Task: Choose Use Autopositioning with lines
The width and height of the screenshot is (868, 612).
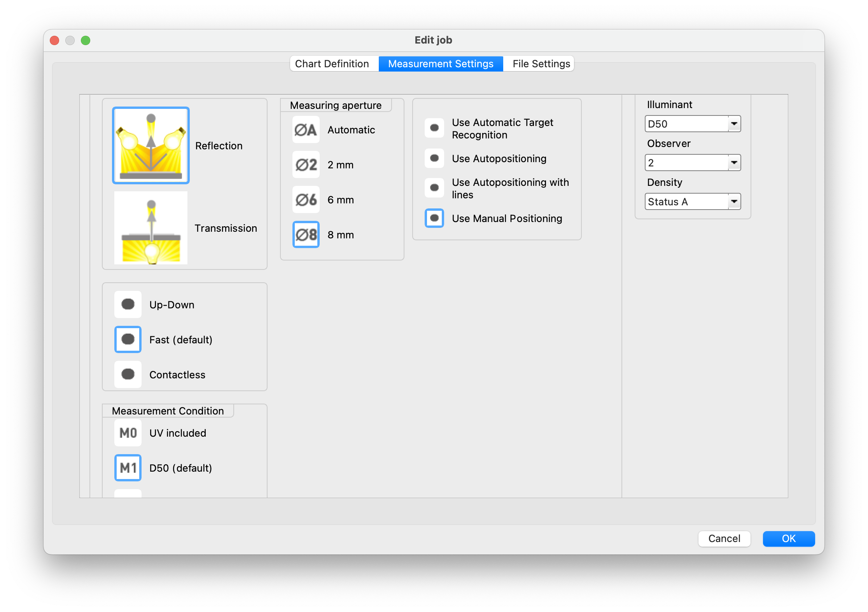Action: pyautogui.click(x=434, y=188)
